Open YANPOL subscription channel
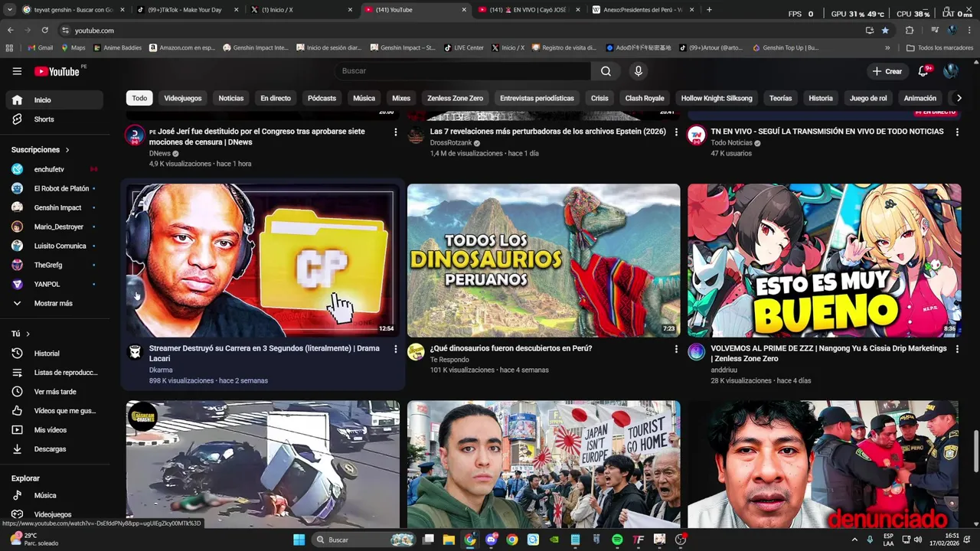The width and height of the screenshot is (980, 551). [x=54, y=284]
